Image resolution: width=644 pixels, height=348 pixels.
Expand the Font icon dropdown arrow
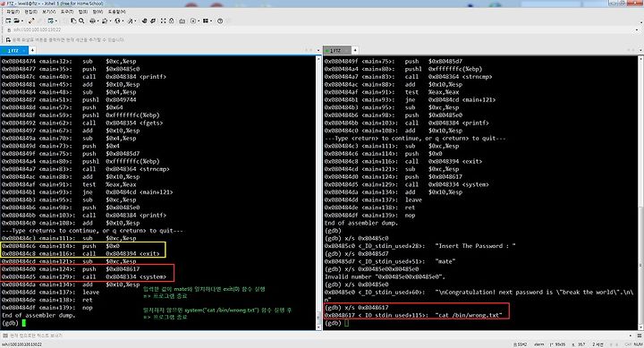(x=136, y=21)
